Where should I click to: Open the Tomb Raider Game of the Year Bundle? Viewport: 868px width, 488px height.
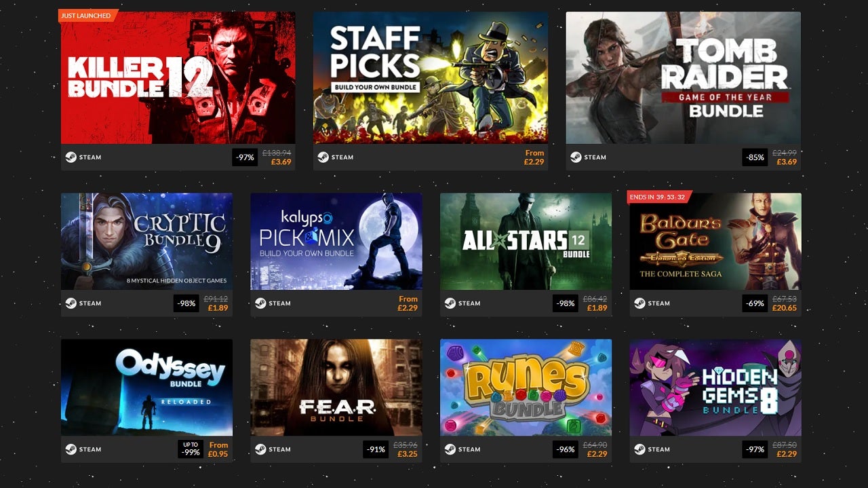[684, 77]
